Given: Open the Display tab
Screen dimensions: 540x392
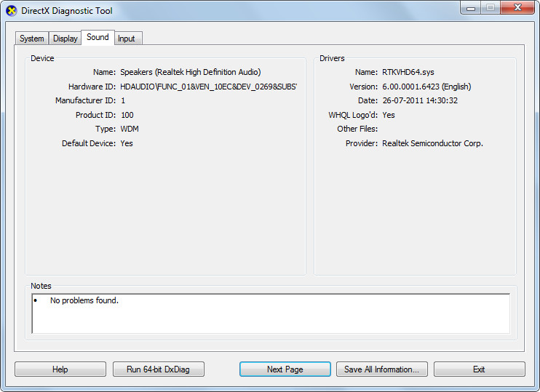Looking at the screenshot, I should pos(65,39).
